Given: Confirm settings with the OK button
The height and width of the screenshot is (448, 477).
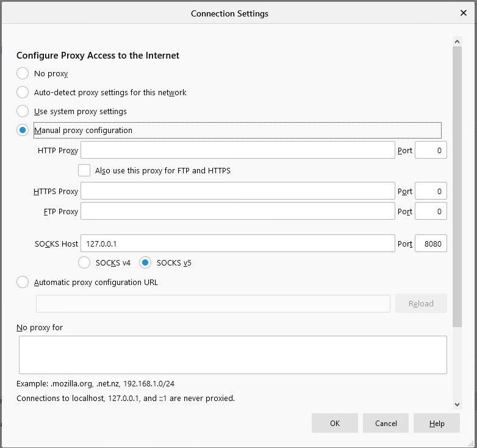Looking at the screenshot, I should coord(335,423).
